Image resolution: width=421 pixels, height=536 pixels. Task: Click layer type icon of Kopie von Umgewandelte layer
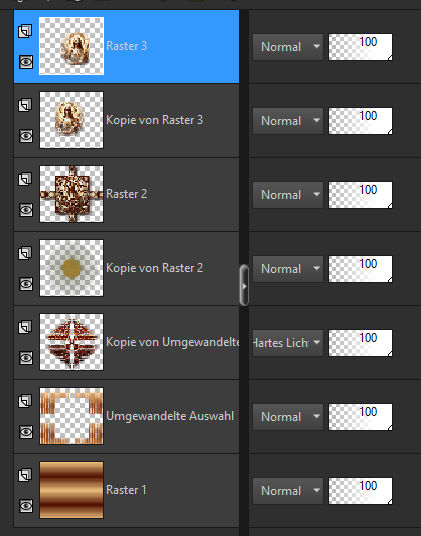[25, 327]
